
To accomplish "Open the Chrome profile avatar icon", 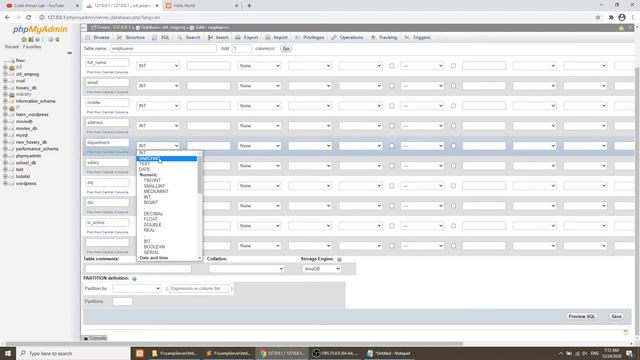I will pos(622,18).
